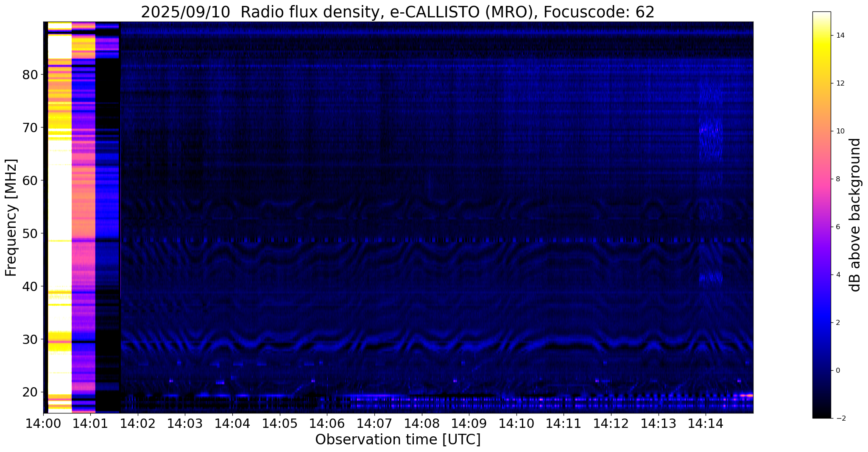The width and height of the screenshot is (868, 452).
Task: Select the 14:00 time tick label
Action: click(x=43, y=424)
